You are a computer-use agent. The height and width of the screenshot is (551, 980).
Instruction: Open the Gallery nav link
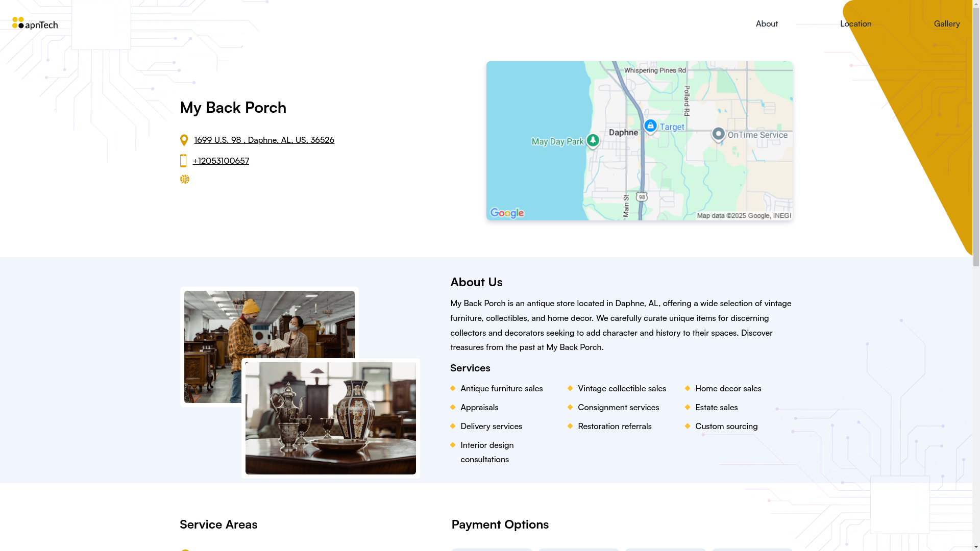coord(946,23)
